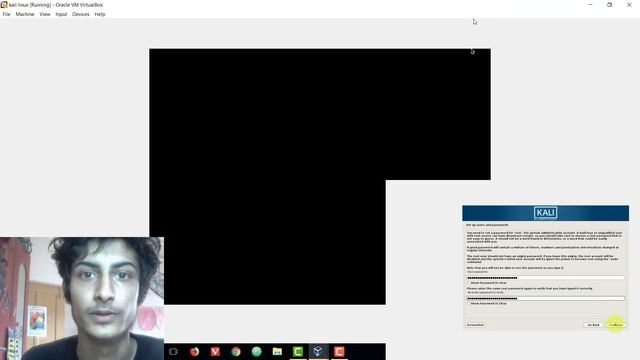Minimize the VirtualBox window
The height and width of the screenshot is (360, 640).
[x=590, y=4]
